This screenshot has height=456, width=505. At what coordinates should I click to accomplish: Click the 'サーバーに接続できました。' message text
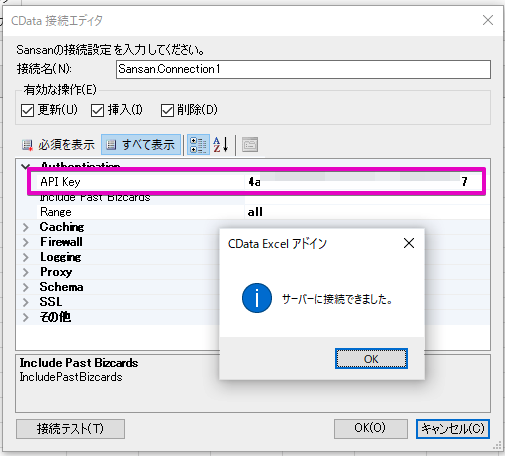pos(337,299)
